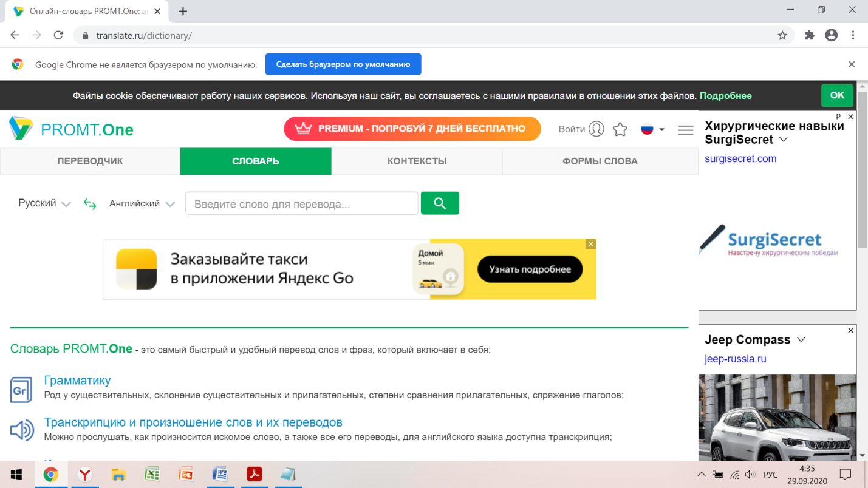The width and height of the screenshot is (868, 488).
Task: Click the green search magnifier button
Action: pyautogui.click(x=440, y=203)
